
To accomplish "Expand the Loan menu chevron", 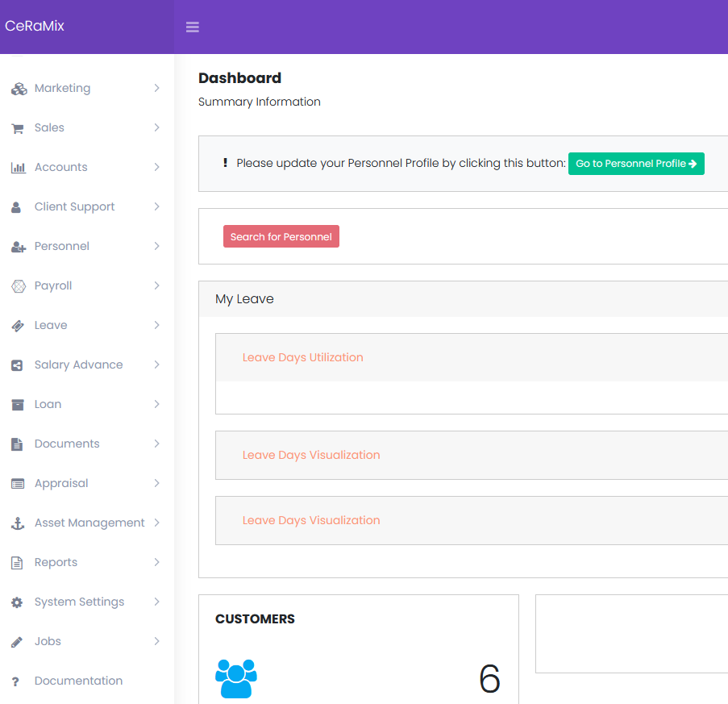I will pyautogui.click(x=157, y=404).
